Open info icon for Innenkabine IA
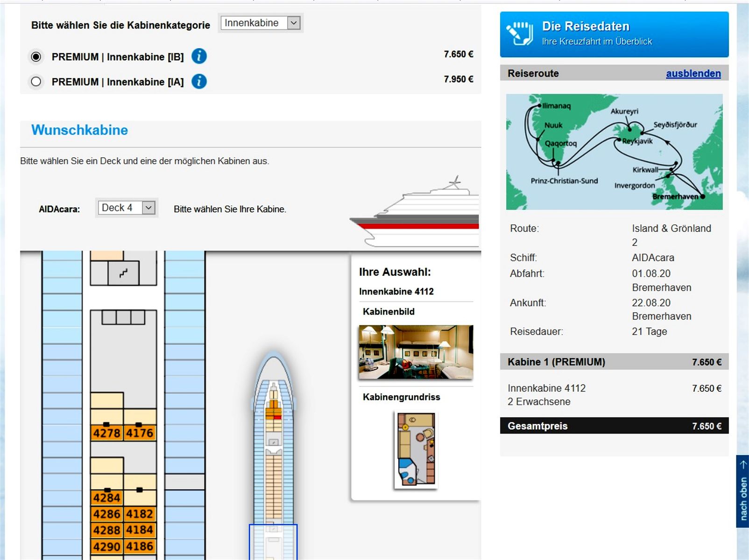The height and width of the screenshot is (560, 749). [199, 82]
